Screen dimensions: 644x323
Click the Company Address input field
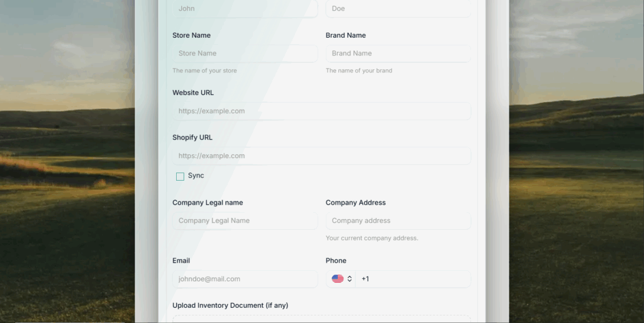click(x=398, y=221)
